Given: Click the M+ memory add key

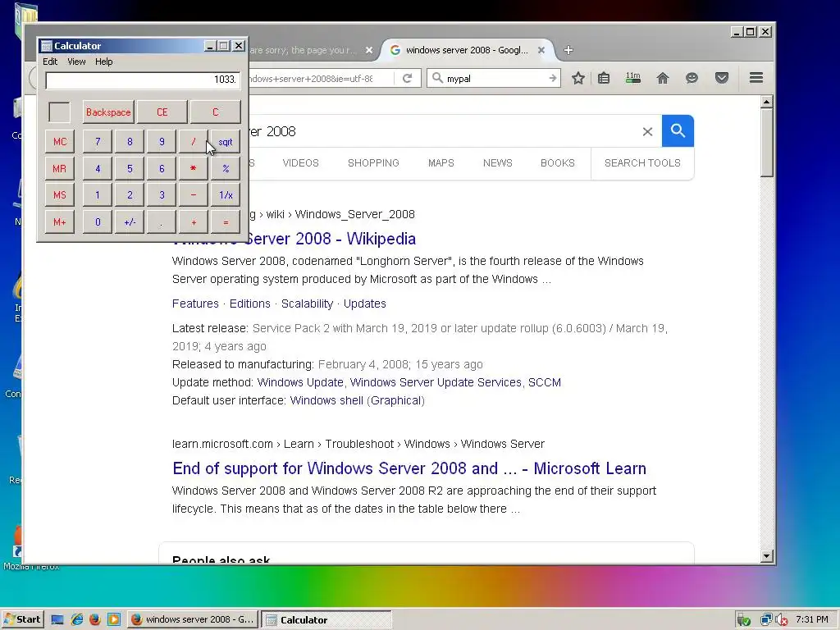Looking at the screenshot, I should [x=59, y=221].
